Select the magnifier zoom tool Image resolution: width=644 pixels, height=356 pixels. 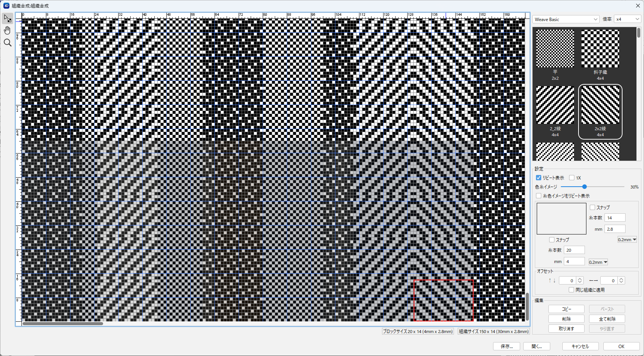coord(8,43)
